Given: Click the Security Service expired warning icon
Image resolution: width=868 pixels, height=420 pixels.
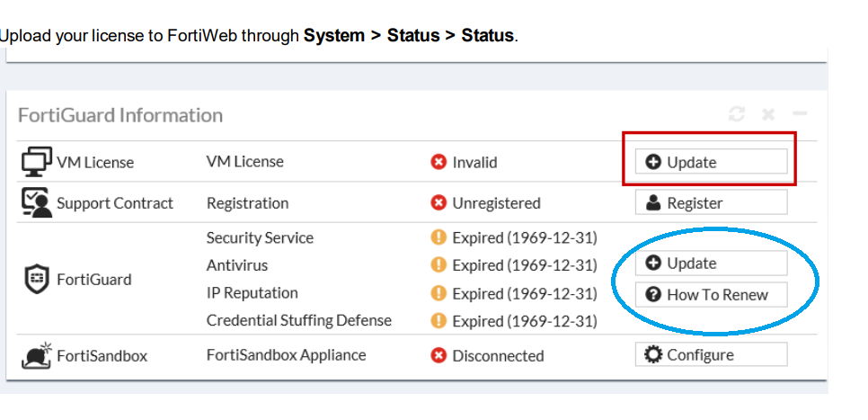Looking at the screenshot, I should click(438, 238).
